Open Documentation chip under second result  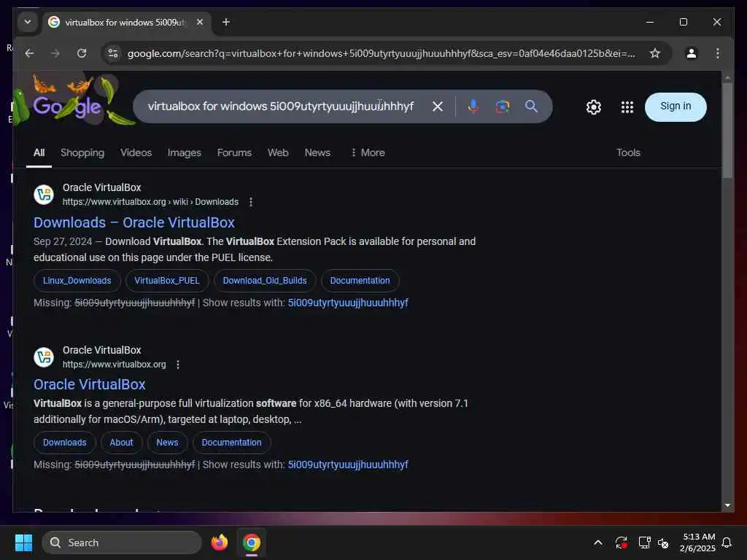(231, 443)
